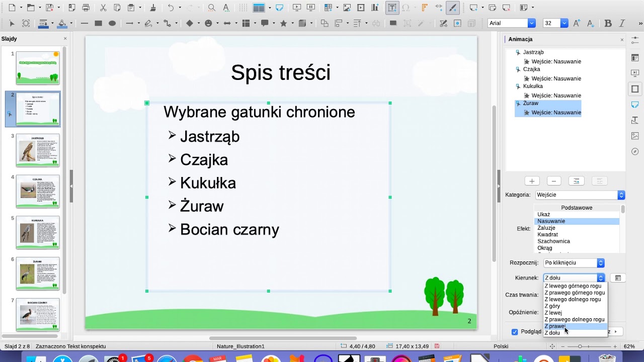This screenshot has height=362, width=644.
Task: Click the Duplicate slide icon
Action: click(x=493, y=8)
